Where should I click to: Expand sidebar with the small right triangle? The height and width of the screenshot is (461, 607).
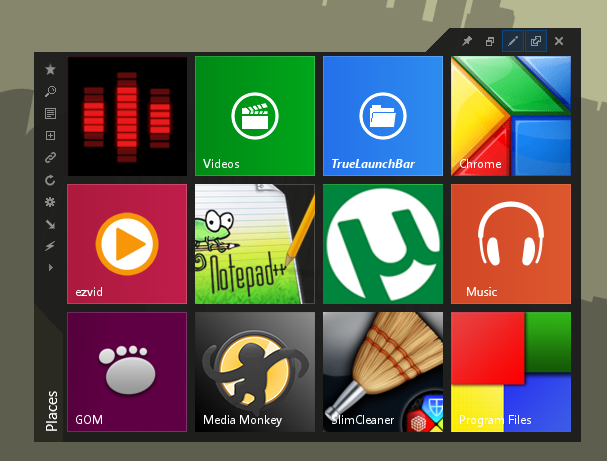pyautogui.click(x=50, y=268)
